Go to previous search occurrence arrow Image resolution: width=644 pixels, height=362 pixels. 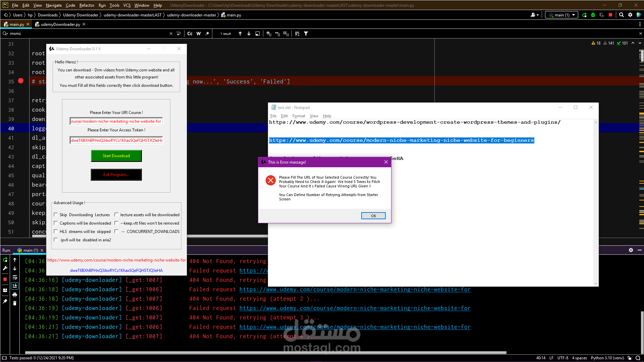click(240, 34)
